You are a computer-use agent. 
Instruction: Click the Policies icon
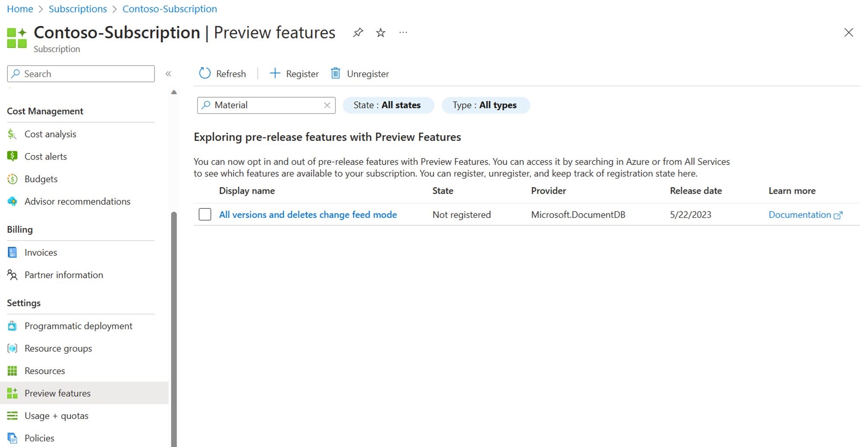click(x=12, y=438)
